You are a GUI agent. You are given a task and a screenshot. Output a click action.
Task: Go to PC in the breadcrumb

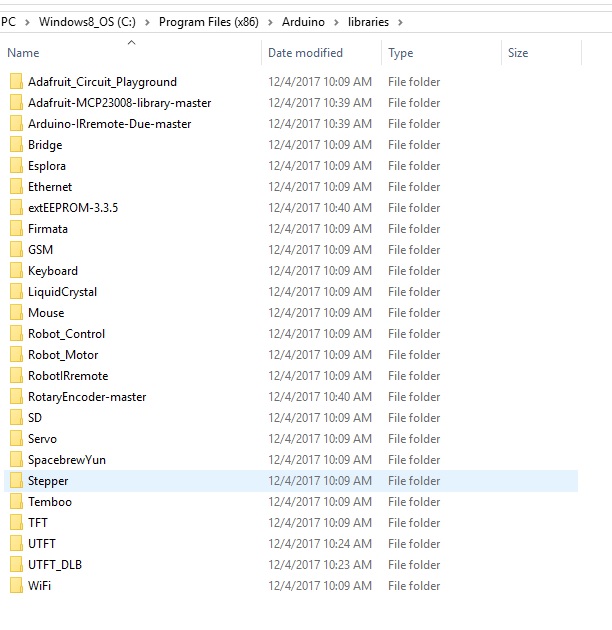pyautogui.click(x=8, y=22)
